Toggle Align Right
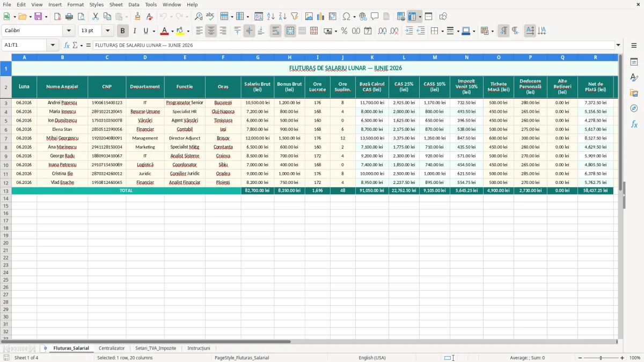The height and width of the screenshot is (362, 644). pos(223,31)
